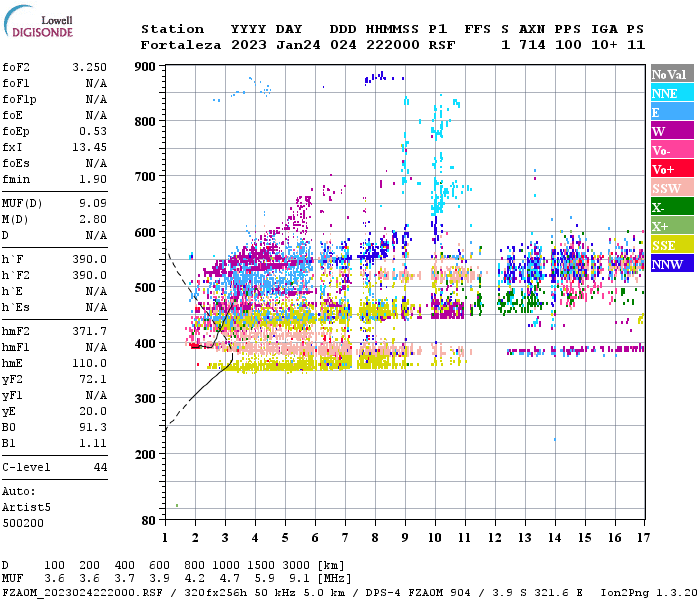700x600 pixels.
Task: Click the foEp value 0.53
Action: pos(93,131)
